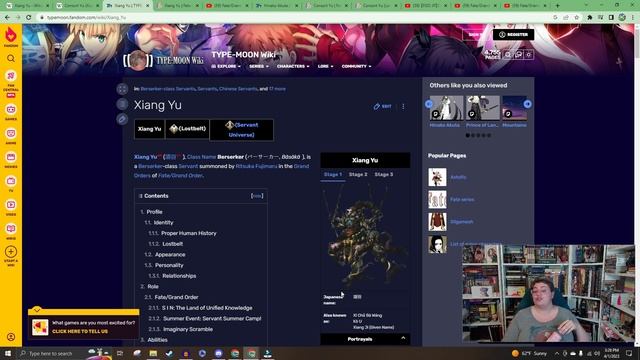Click Start a Wiki plus icon
Viewport: 640px width, 360px height.
coord(11,252)
